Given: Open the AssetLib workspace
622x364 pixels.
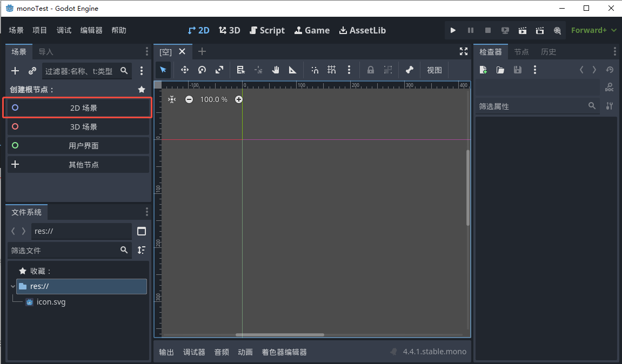Looking at the screenshot, I should (363, 31).
